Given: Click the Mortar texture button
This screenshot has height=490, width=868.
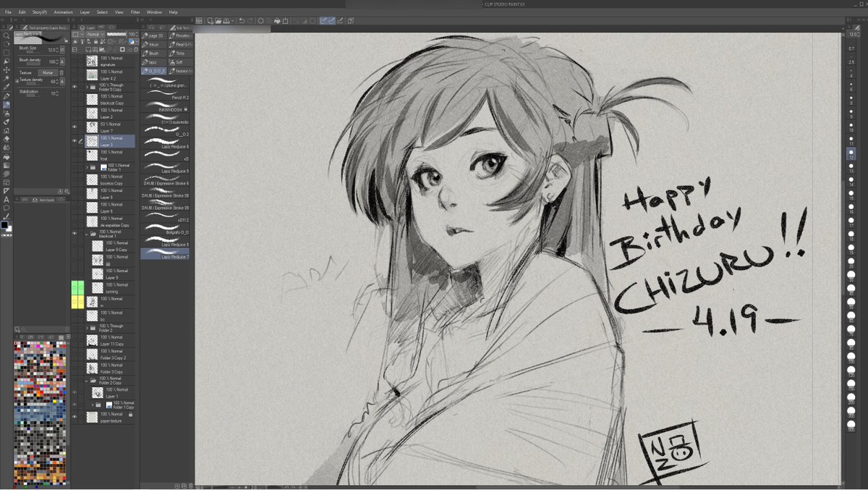Looking at the screenshot, I should point(48,73).
